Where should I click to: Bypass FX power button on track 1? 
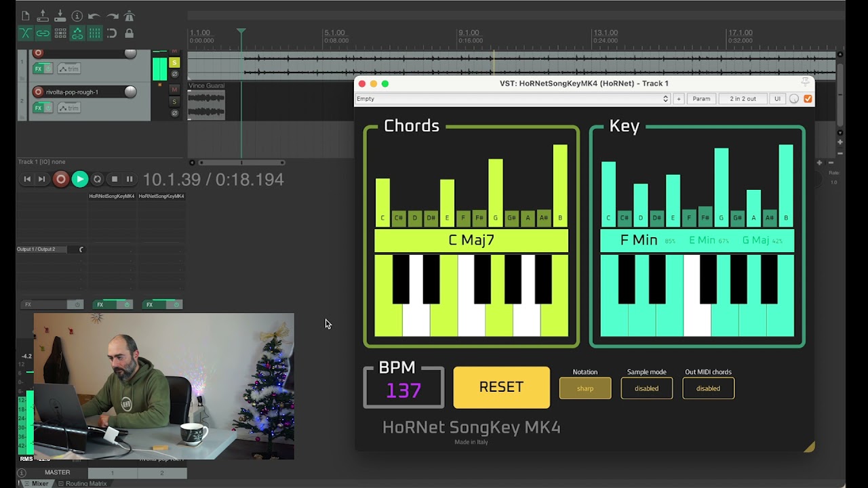click(x=49, y=68)
